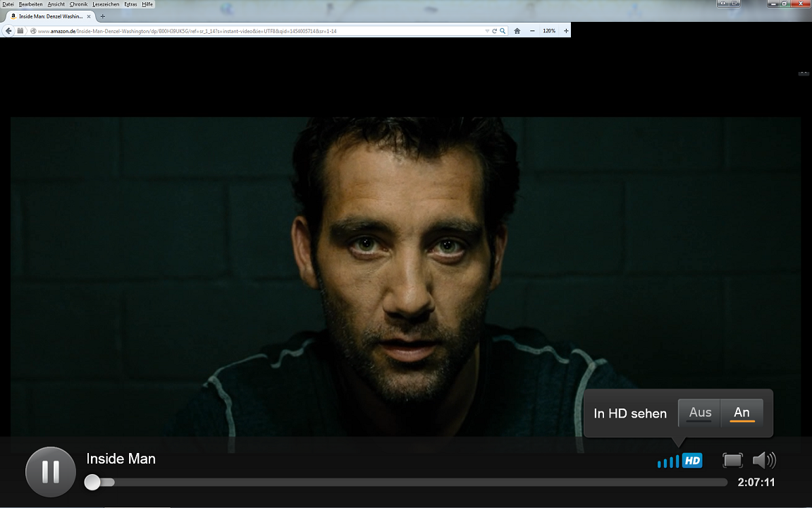Toggle the blue HD quality badge
Viewport: 812px width, 508px height.
692,460
